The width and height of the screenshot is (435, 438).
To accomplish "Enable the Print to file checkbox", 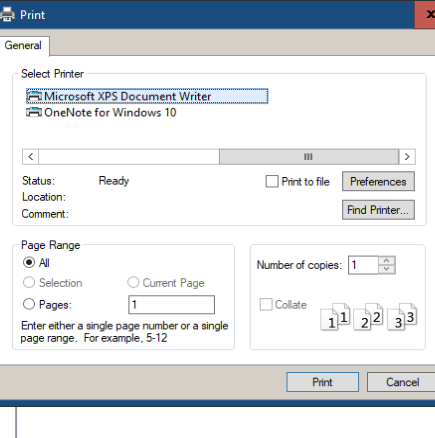I will click(x=272, y=182).
